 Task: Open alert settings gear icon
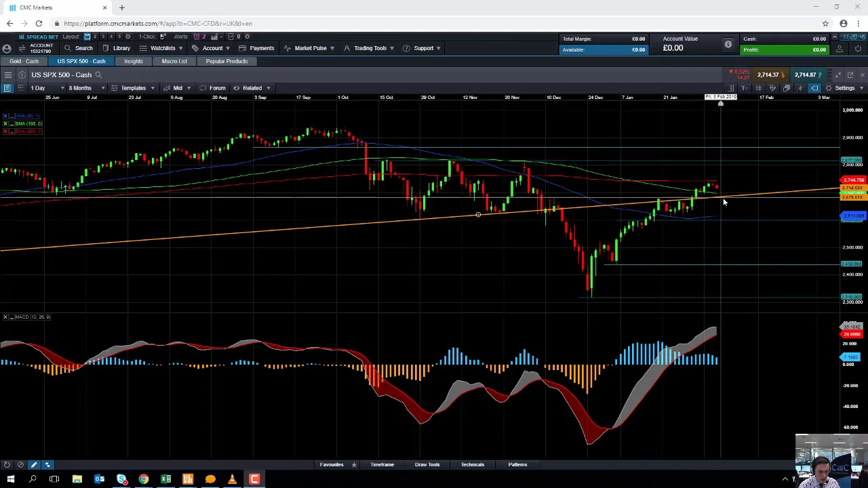pos(247,37)
